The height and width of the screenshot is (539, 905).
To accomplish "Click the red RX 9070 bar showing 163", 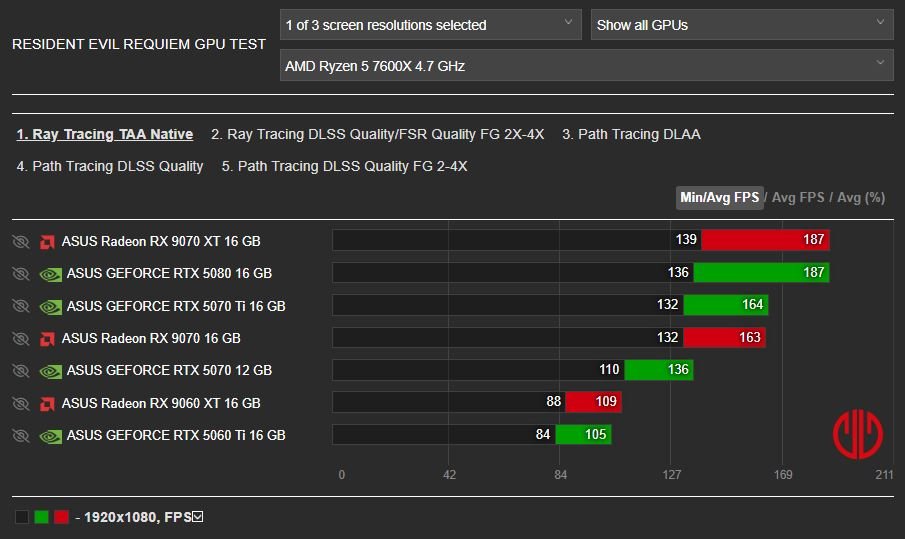I will [x=724, y=337].
